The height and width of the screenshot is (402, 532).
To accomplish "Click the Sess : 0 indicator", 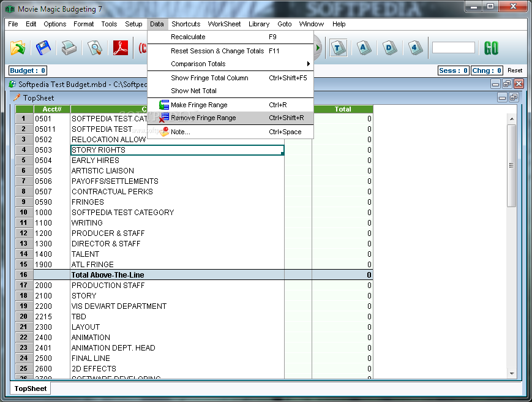I will pos(453,70).
